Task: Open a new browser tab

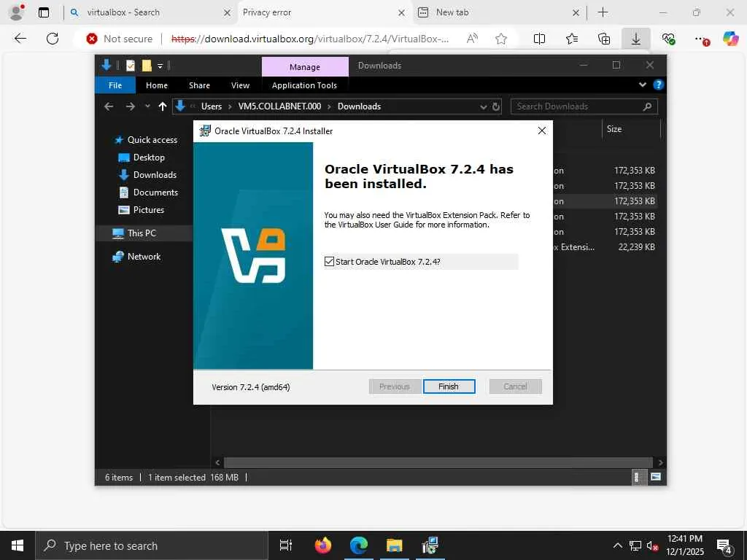Action: [x=603, y=12]
